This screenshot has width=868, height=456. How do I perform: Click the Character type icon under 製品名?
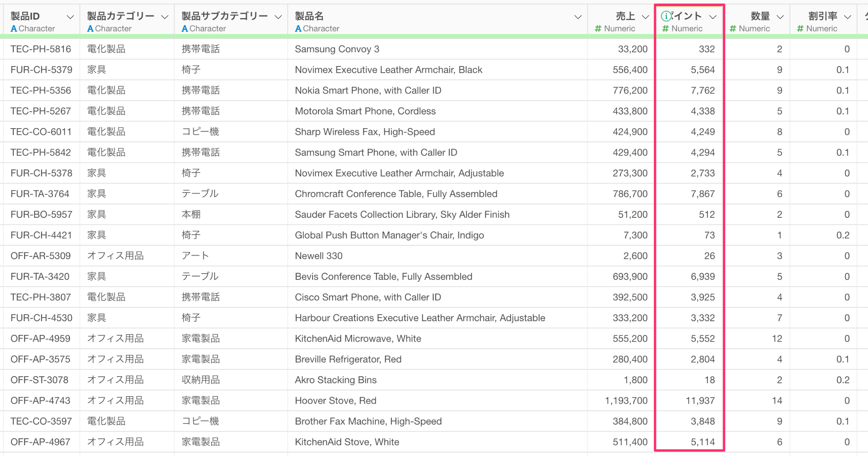(x=298, y=29)
